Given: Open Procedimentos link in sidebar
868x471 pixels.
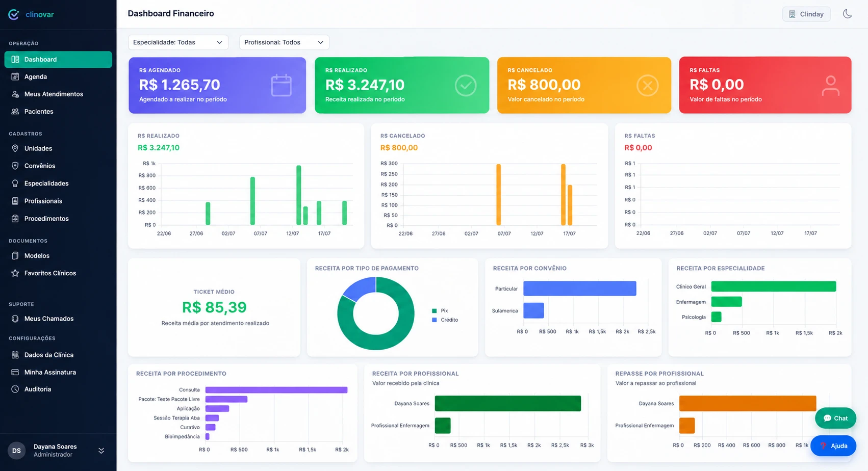Looking at the screenshot, I should 58,219.
